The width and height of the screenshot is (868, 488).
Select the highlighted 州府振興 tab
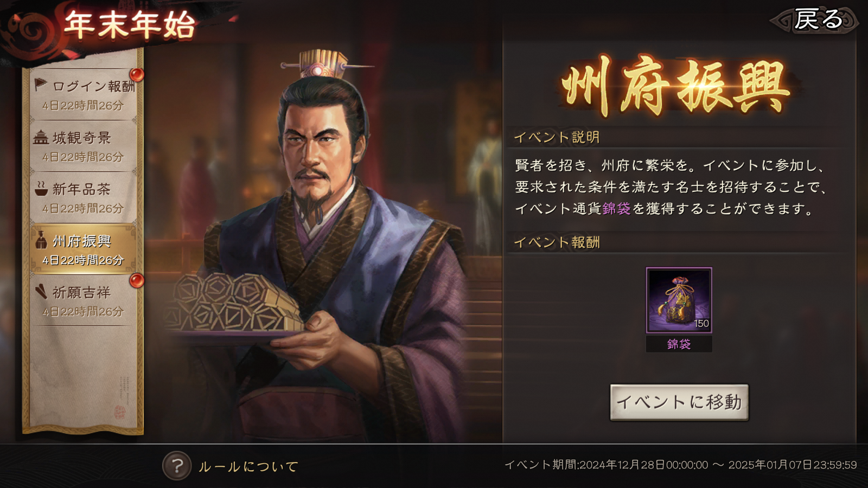tap(83, 249)
